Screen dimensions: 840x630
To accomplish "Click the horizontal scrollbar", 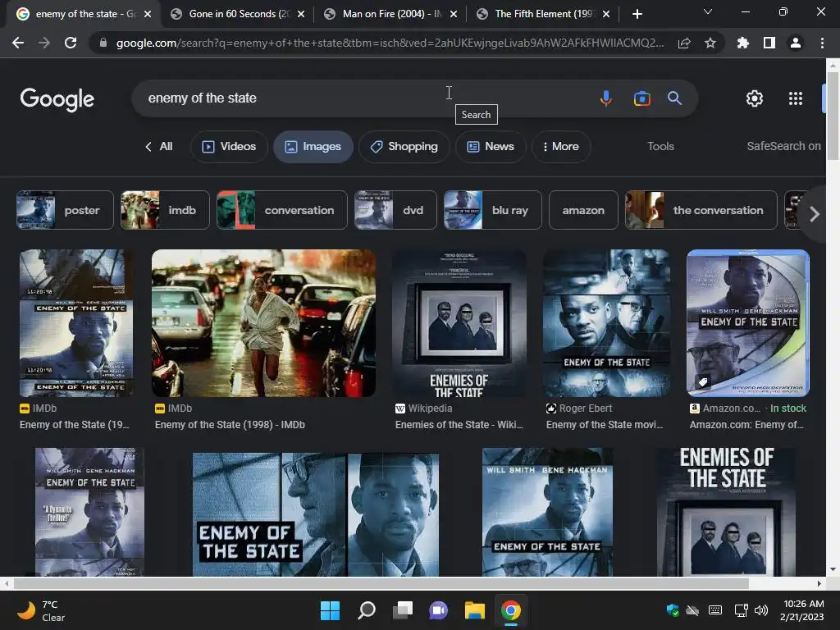I will (381, 583).
